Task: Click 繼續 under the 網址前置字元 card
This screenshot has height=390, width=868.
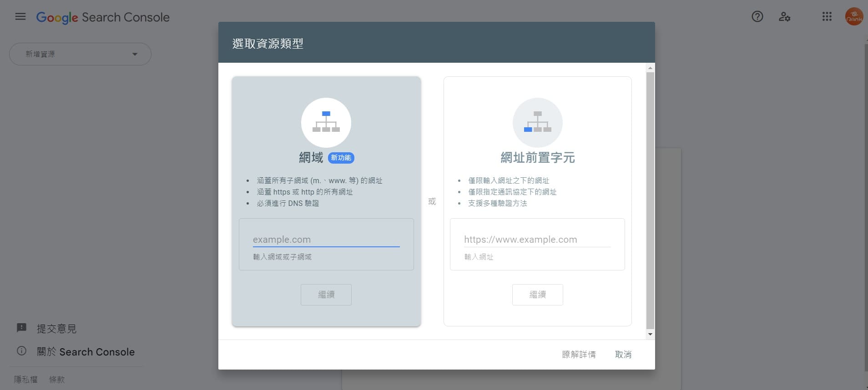Action: point(538,295)
